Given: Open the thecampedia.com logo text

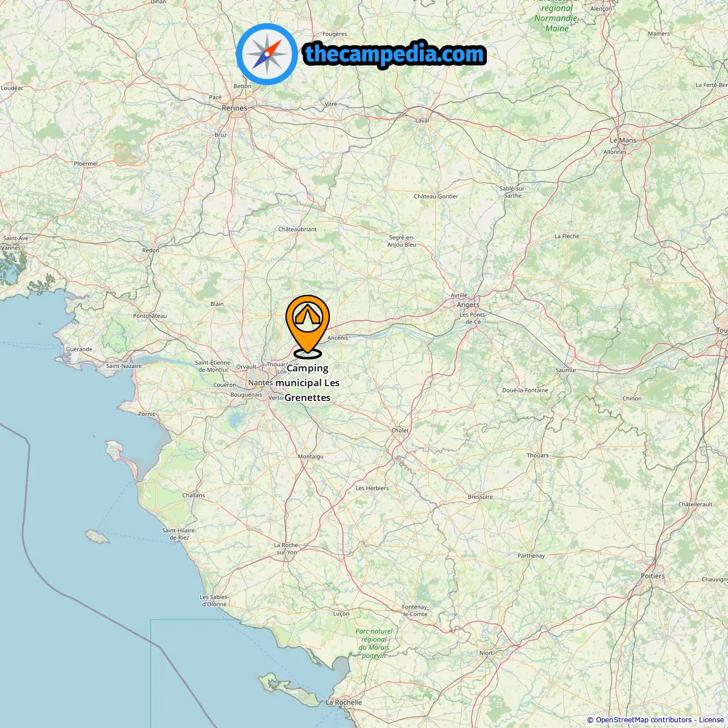Looking at the screenshot, I should tap(395, 55).
